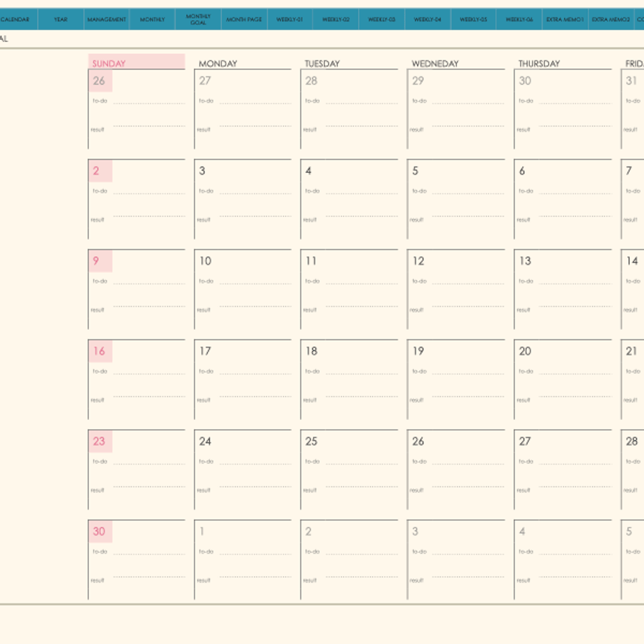Click the to-do line under Sunday 16

[x=149, y=374]
